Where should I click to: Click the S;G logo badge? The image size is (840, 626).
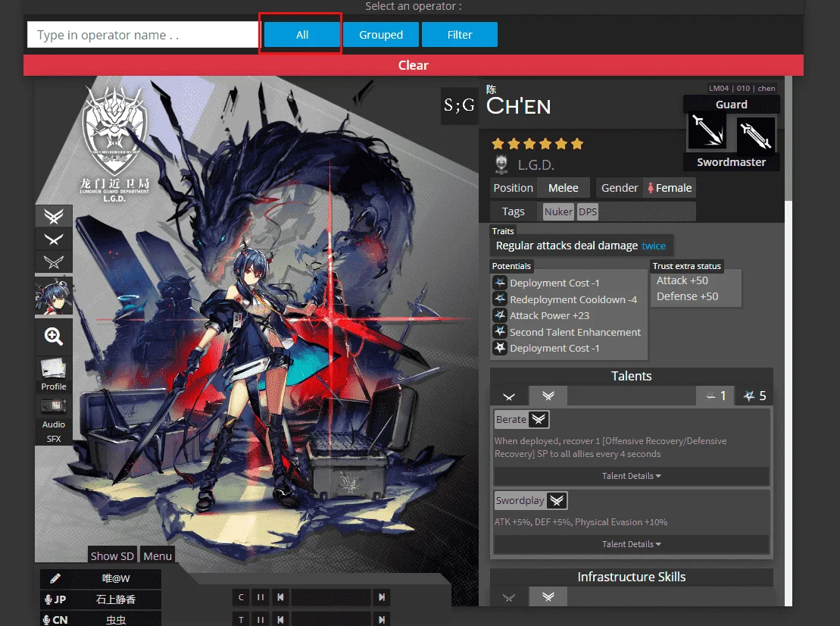[459, 105]
